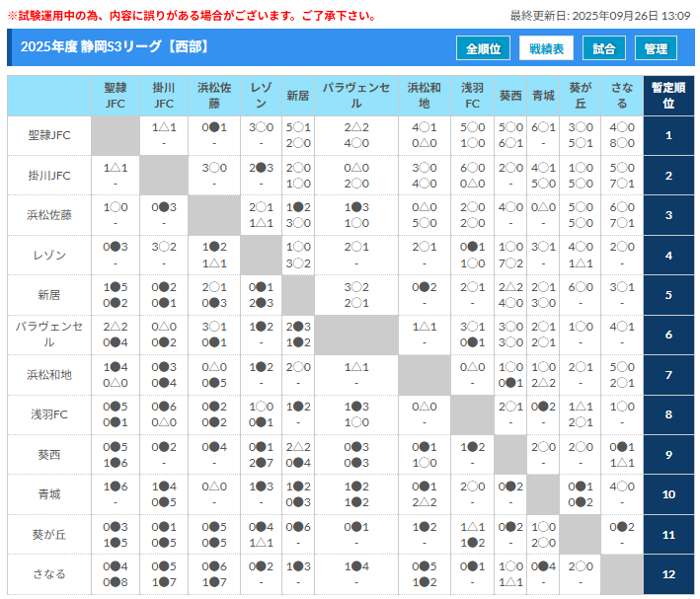700x599 pixels.
Task: Click the 青城 row header
Action: (x=49, y=494)
